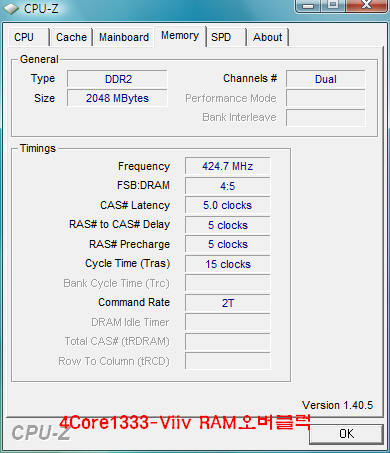Select the Mainboard tab
390x453 pixels.
(x=124, y=37)
